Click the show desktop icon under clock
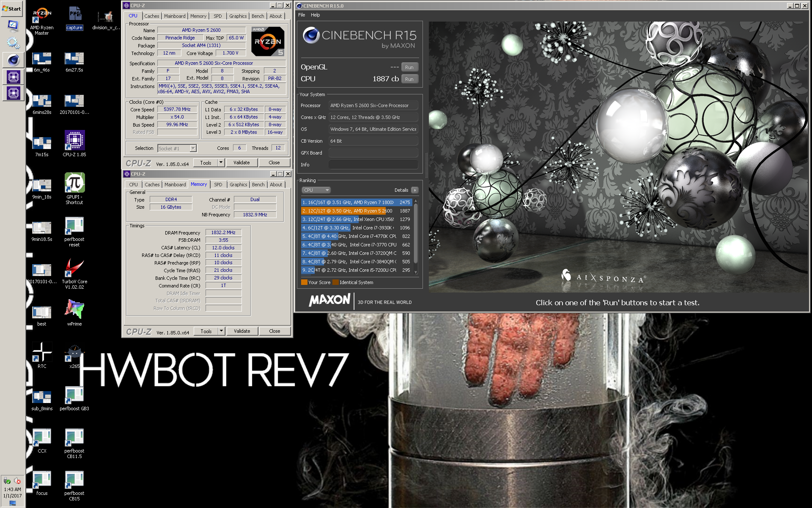 point(12,503)
